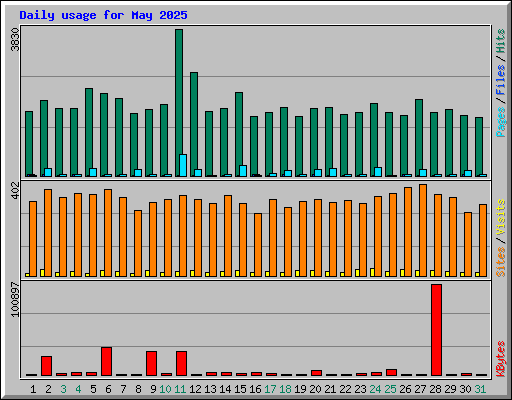Screen dimensions: 512x400
Task: Click day label 28 on the x-axis
Action: pyautogui.click(x=435, y=389)
